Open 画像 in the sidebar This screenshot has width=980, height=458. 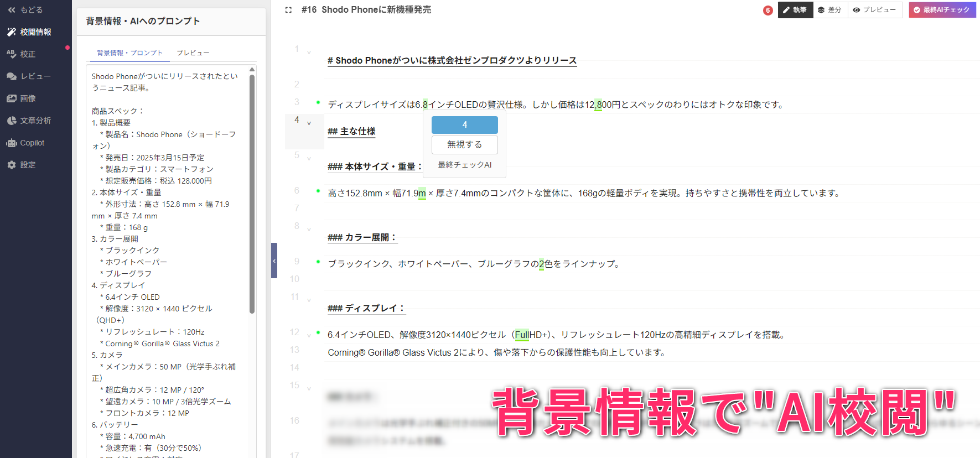pos(22,98)
